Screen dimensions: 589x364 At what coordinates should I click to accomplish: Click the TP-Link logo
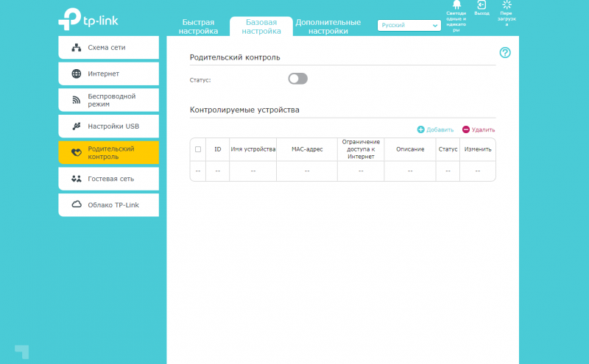[88, 19]
